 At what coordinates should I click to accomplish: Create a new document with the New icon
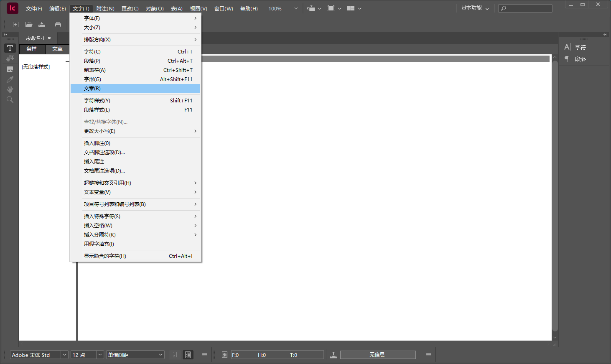click(x=15, y=24)
